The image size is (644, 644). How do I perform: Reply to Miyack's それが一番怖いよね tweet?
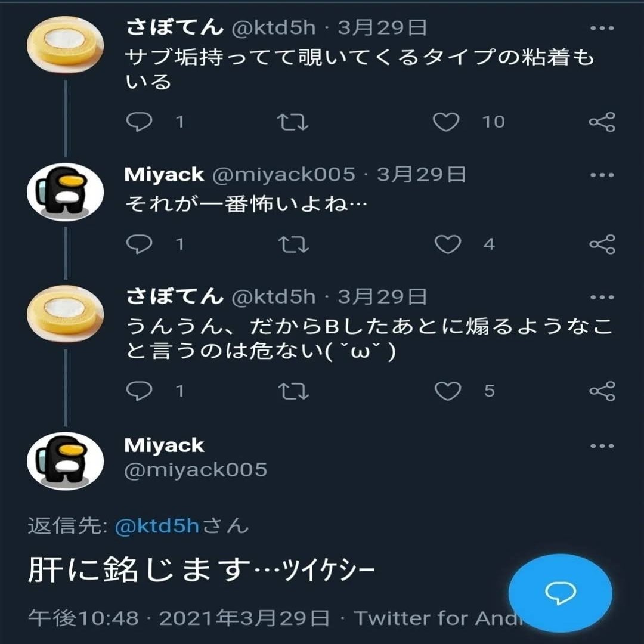coord(140,244)
